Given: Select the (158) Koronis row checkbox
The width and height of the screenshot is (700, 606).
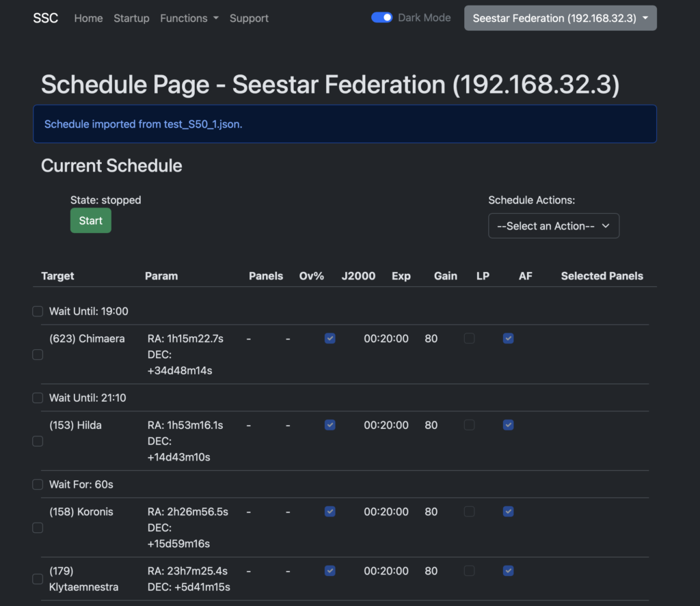Looking at the screenshot, I should point(38,528).
